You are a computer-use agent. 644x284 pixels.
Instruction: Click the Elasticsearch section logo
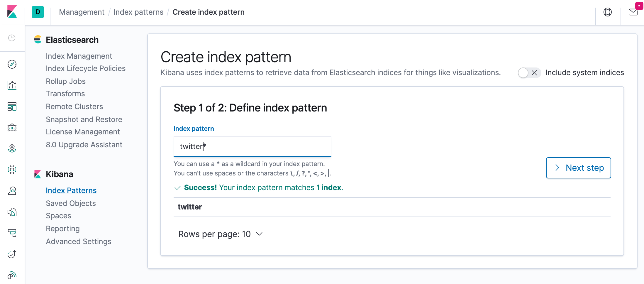[38, 40]
